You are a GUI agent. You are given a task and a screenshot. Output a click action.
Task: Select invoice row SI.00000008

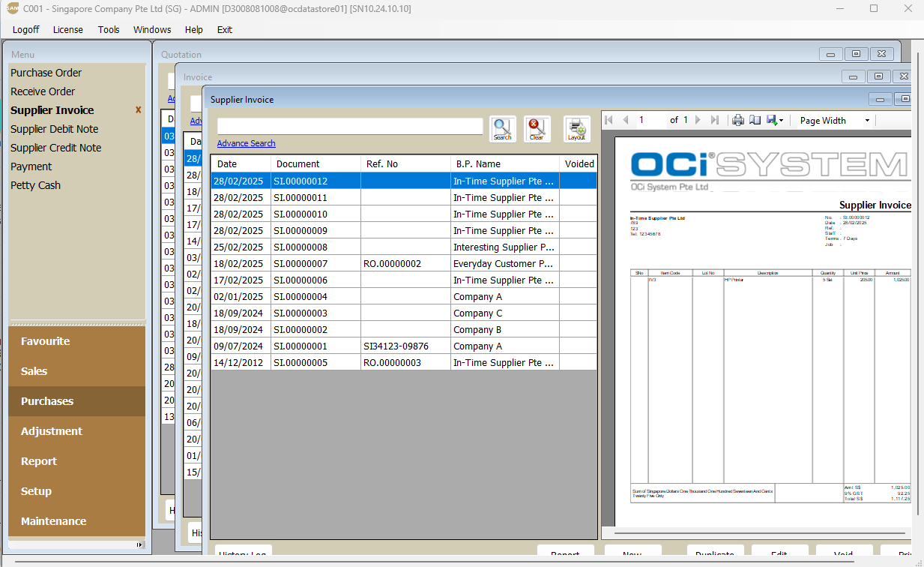pyautogui.click(x=301, y=247)
